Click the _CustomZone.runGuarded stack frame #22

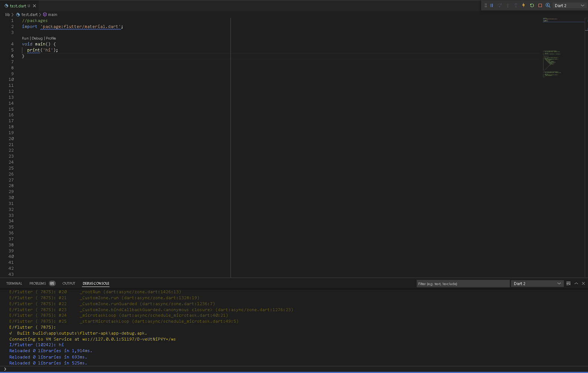[x=112, y=304]
